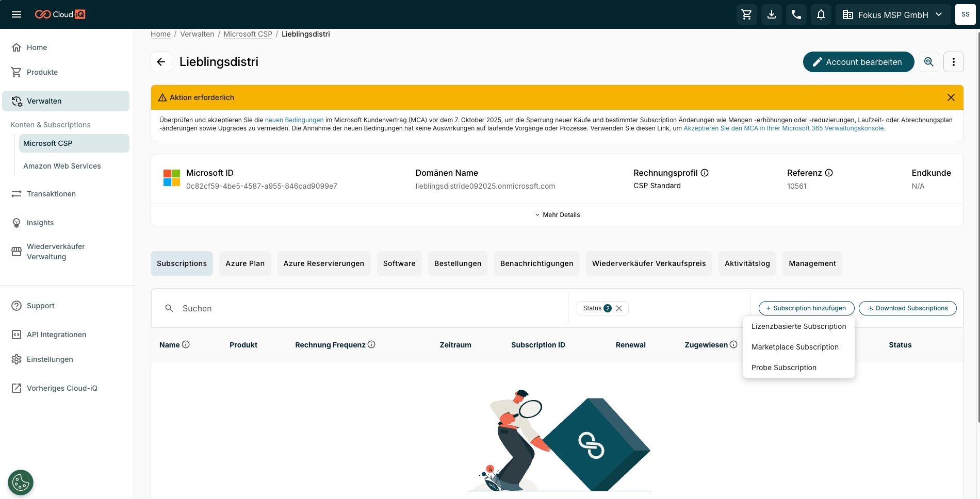Click the info icon next to Name column

click(186, 344)
